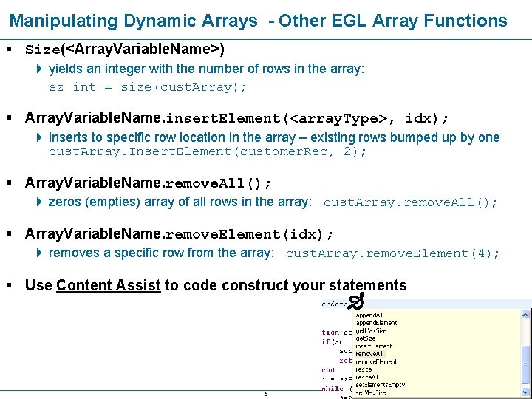Click 'yields an integer with the number' line
This screenshot has width=532, height=399.
click(206, 69)
